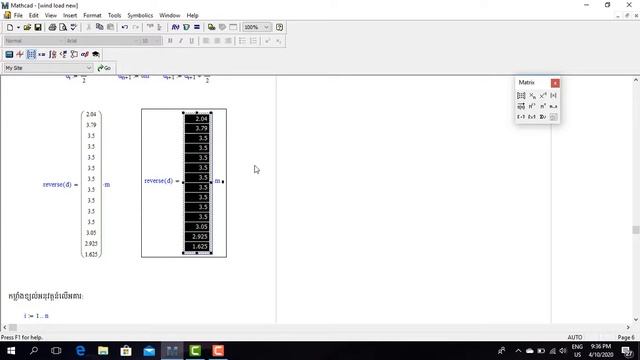Insert matrix inverse operator from palette

pos(543,96)
